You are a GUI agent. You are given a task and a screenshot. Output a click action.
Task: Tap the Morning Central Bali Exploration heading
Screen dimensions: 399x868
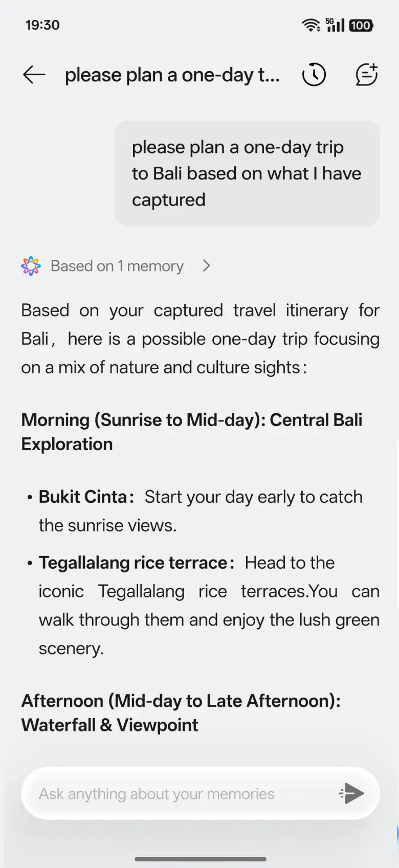coord(191,432)
